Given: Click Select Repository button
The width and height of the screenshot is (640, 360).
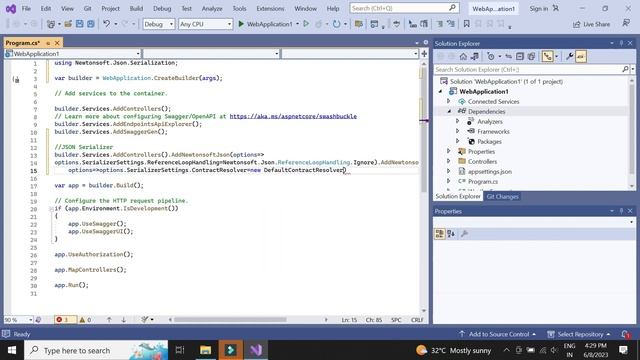Looking at the screenshot, I should click(578, 334).
